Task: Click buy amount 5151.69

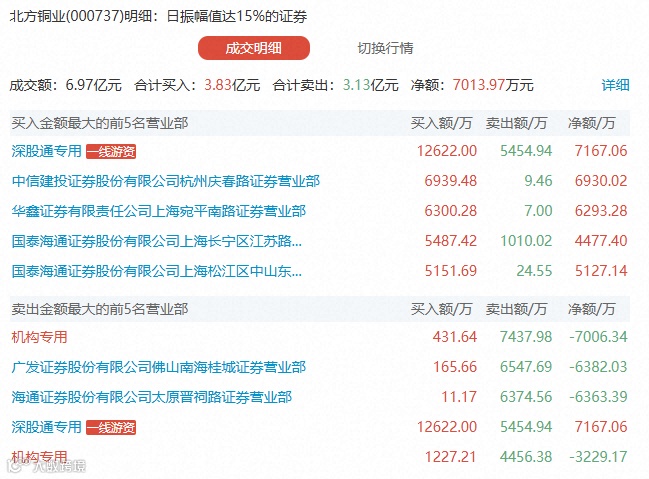Action: pyautogui.click(x=451, y=271)
